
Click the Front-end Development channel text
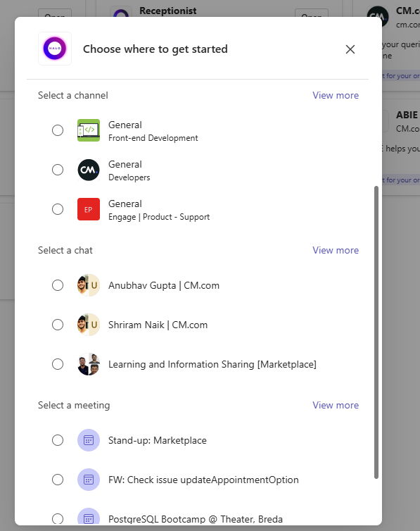pyautogui.click(x=153, y=138)
